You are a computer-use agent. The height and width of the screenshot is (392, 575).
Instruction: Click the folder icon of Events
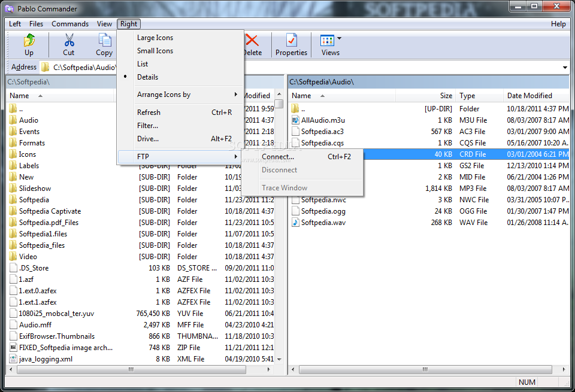(x=13, y=131)
